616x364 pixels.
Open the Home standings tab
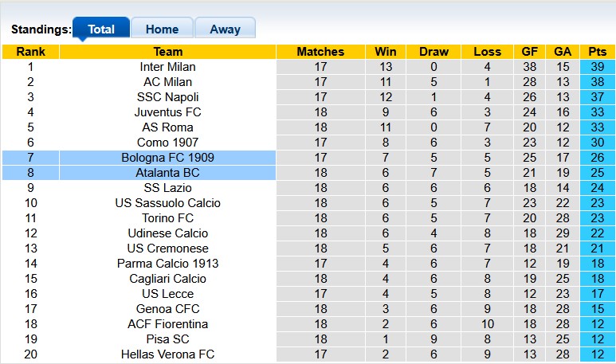[162, 29]
